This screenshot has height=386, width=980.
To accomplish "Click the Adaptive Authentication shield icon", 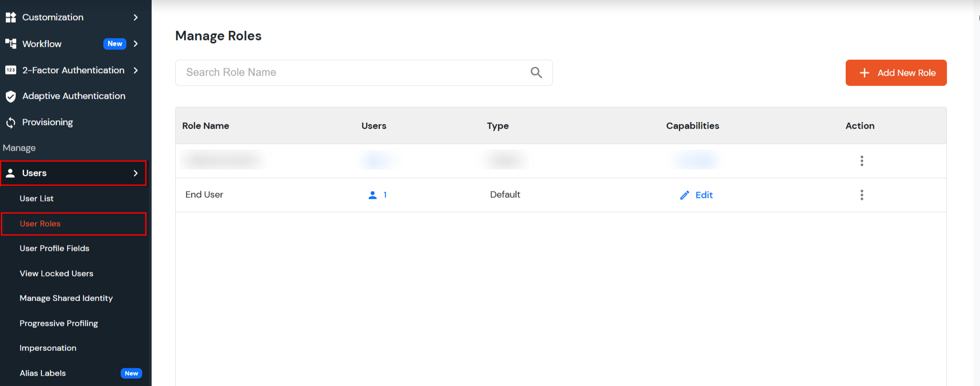I will tap(10, 97).
